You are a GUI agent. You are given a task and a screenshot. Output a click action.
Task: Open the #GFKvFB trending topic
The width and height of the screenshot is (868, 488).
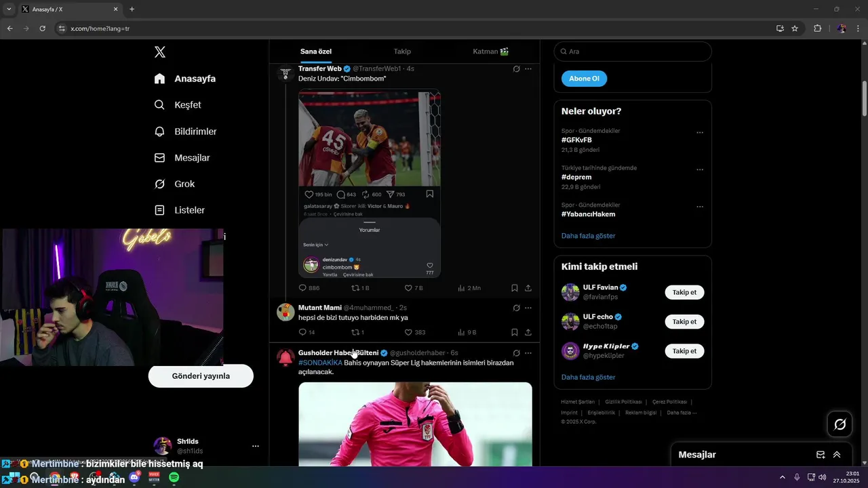point(576,140)
